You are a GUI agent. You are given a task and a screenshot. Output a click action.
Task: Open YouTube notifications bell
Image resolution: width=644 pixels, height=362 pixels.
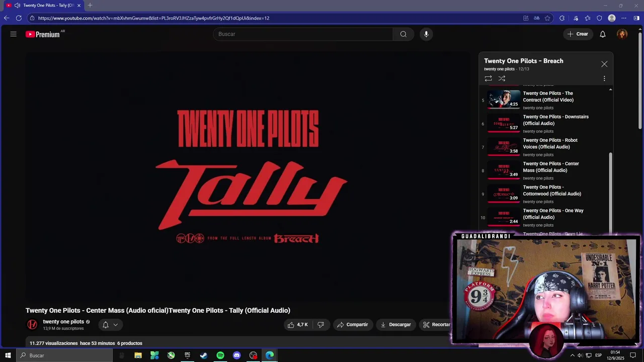603,34
